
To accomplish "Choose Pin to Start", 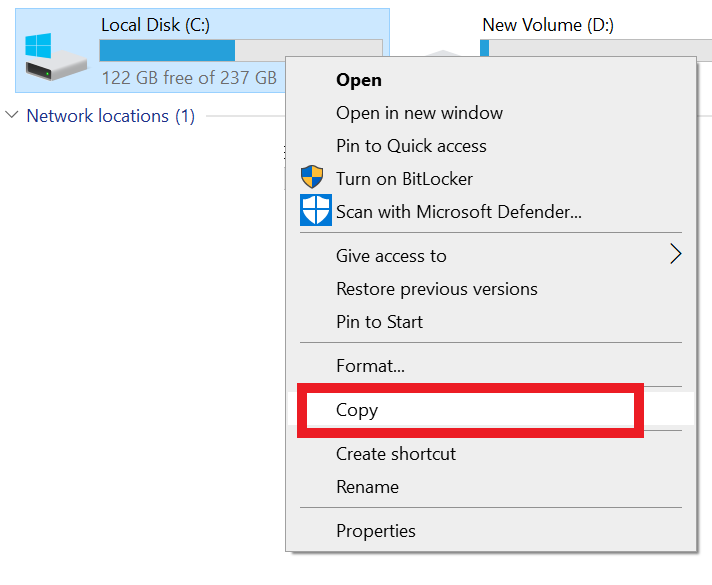I will (379, 322).
